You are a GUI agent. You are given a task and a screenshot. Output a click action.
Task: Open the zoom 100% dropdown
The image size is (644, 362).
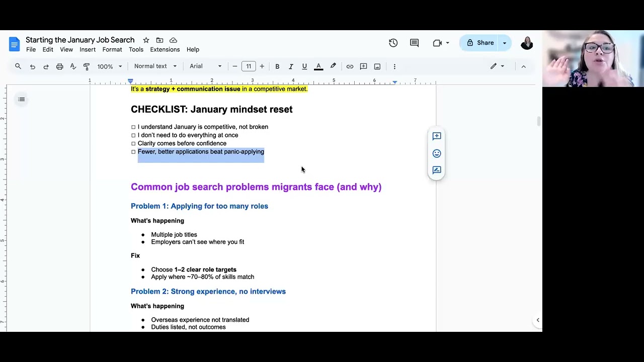(x=110, y=66)
